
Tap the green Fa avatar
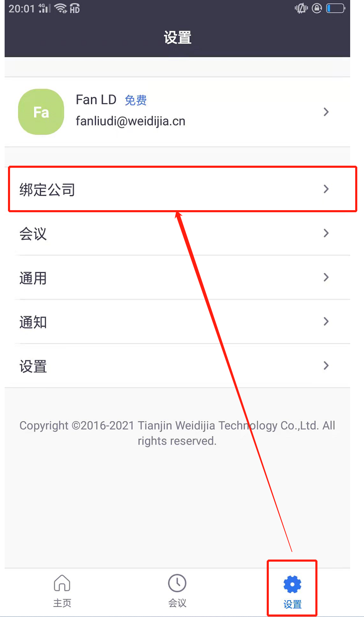pos(41,112)
